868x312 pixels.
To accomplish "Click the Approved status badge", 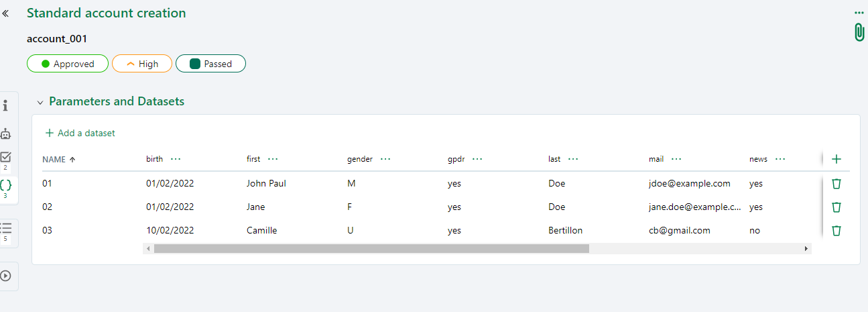I will click(67, 64).
